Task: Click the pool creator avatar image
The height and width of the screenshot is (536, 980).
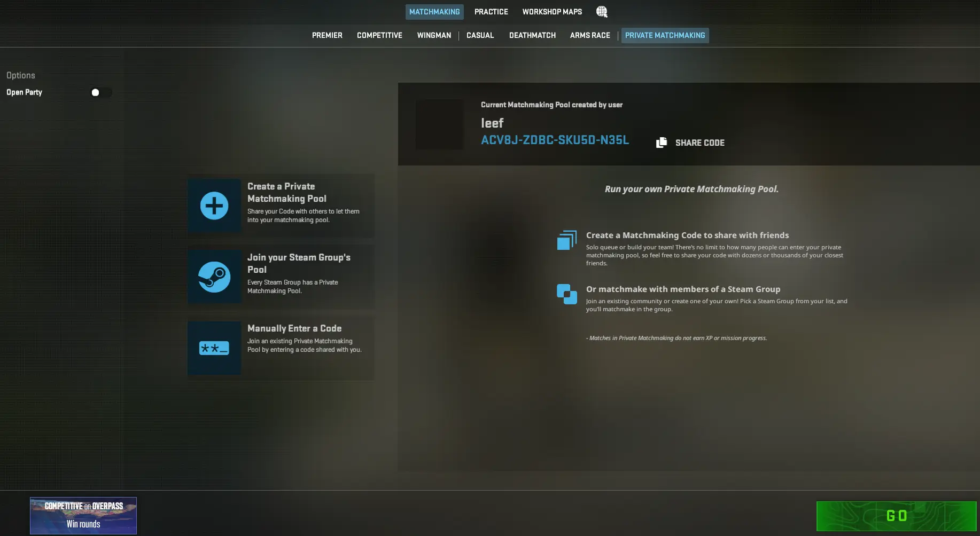Action: click(x=440, y=124)
